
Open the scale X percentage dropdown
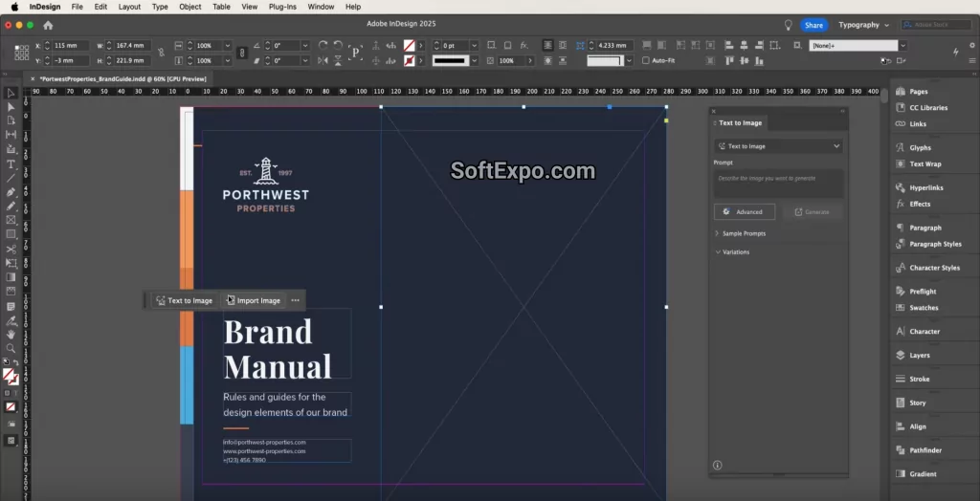(x=227, y=46)
